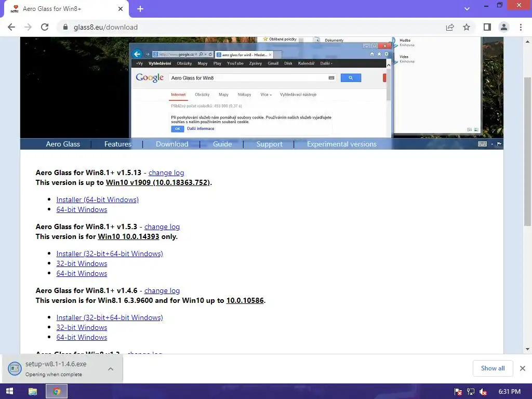The height and width of the screenshot is (399, 532).
Task: Download v1.5.3 Installer (32-bit+64-bit Windows)
Action: [x=110, y=254]
